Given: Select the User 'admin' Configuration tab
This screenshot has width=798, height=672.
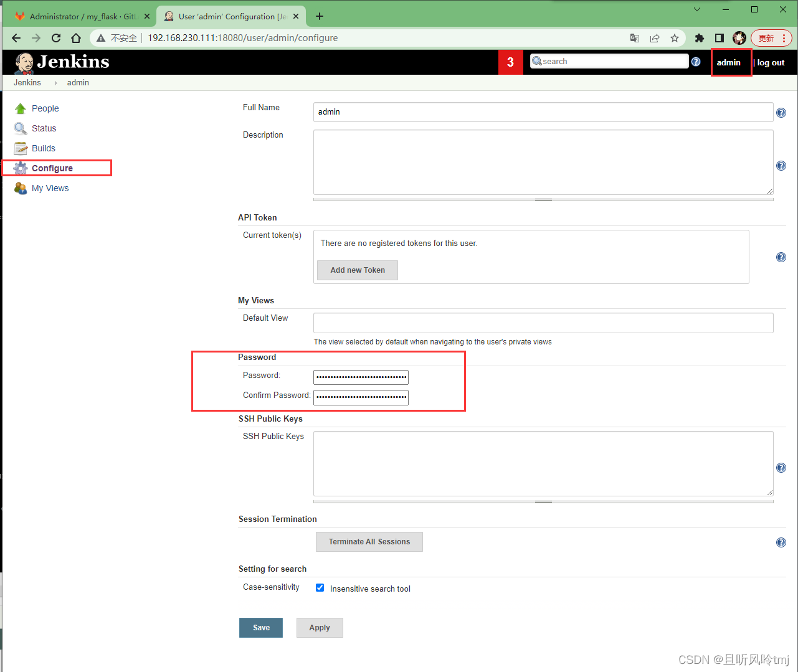Looking at the screenshot, I should pos(231,16).
